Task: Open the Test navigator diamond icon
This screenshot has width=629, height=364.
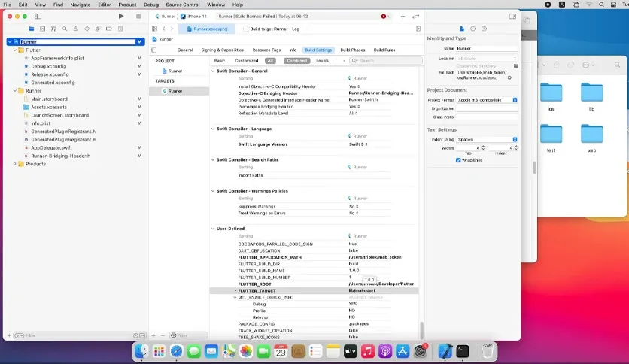Action: coord(87,29)
